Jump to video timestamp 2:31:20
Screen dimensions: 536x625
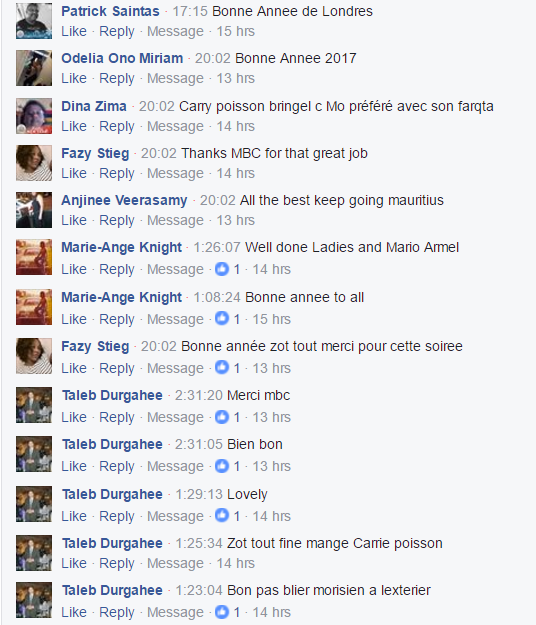click(x=198, y=395)
